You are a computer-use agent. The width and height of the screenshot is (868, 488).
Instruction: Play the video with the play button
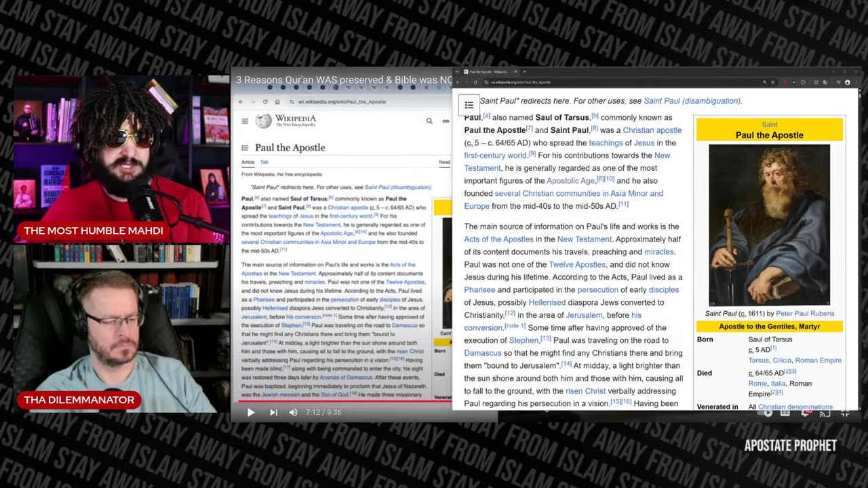tap(250, 412)
